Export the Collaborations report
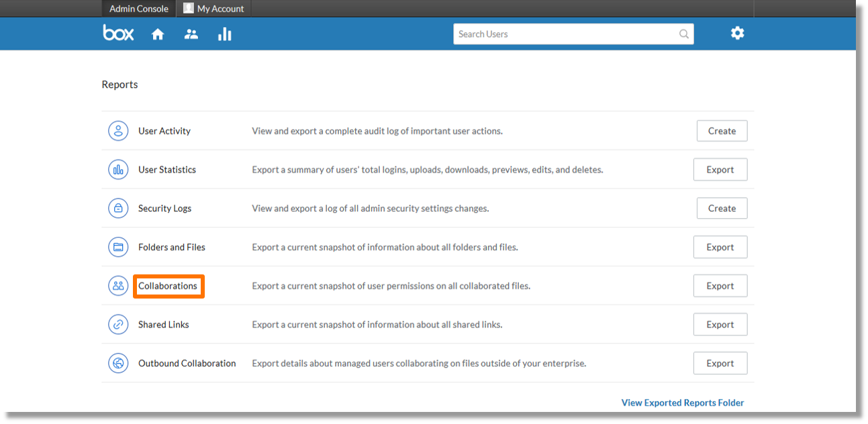Screen dimensions: 868x424 [x=720, y=286]
